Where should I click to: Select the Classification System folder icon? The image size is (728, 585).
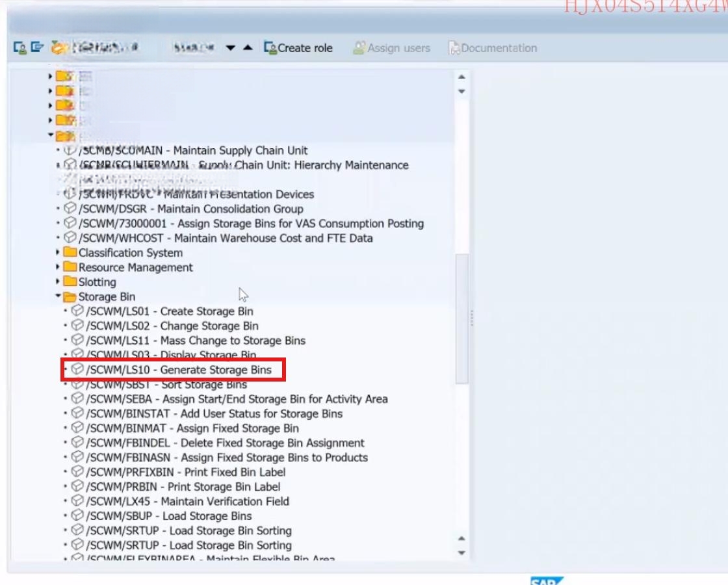70,252
